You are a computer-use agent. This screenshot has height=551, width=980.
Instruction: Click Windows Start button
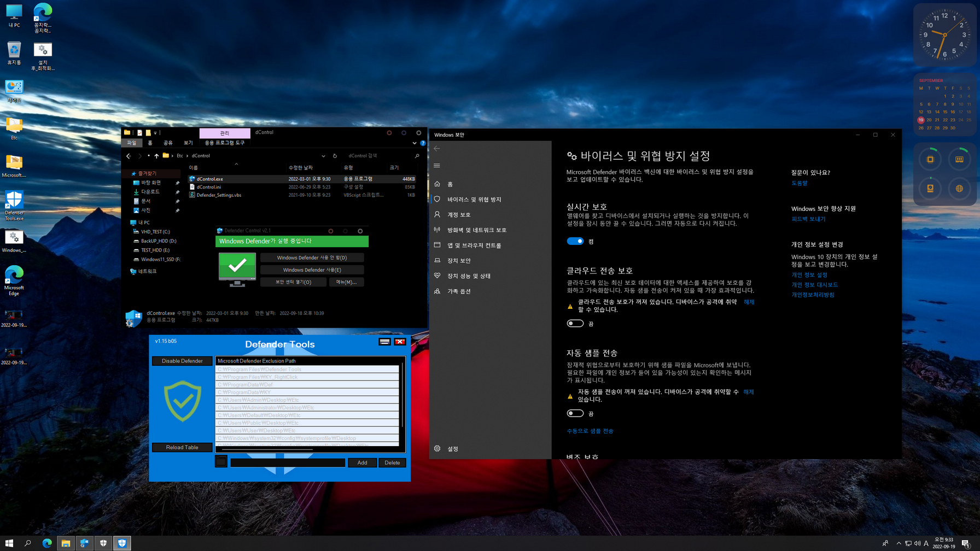9,543
